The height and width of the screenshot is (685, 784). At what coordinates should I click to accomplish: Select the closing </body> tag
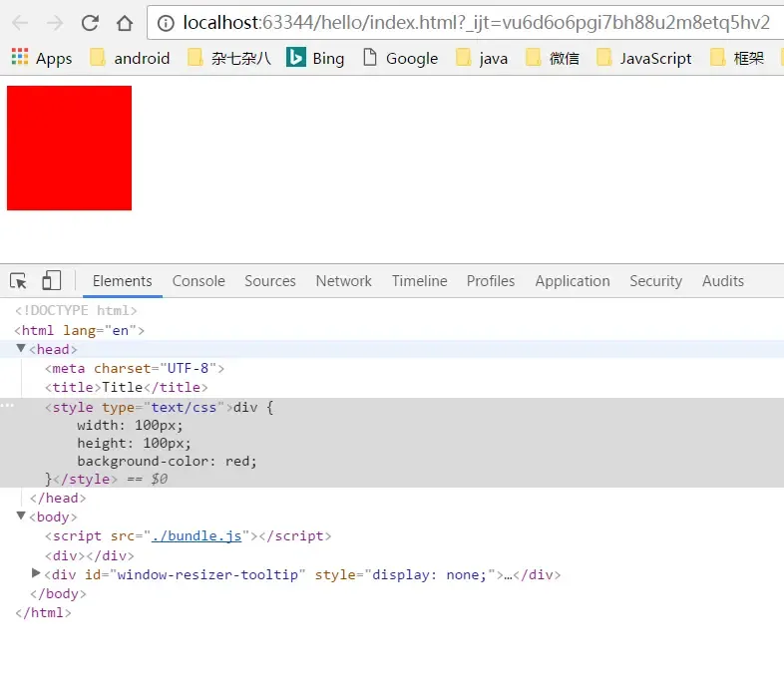pyautogui.click(x=58, y=593)
